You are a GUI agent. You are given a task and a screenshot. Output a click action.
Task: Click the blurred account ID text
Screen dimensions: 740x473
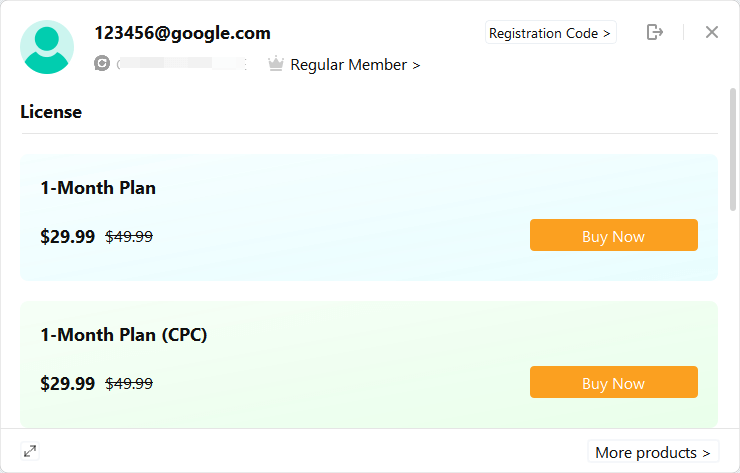182,64
